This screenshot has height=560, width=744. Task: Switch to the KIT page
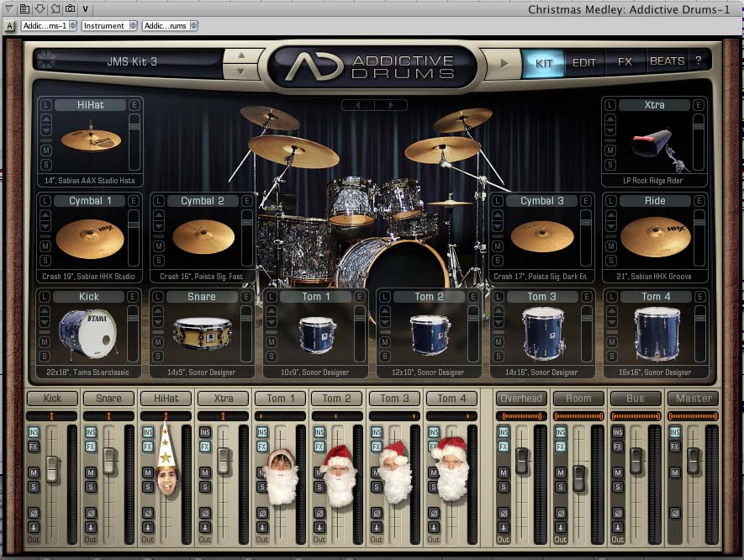tap(544, 63)
